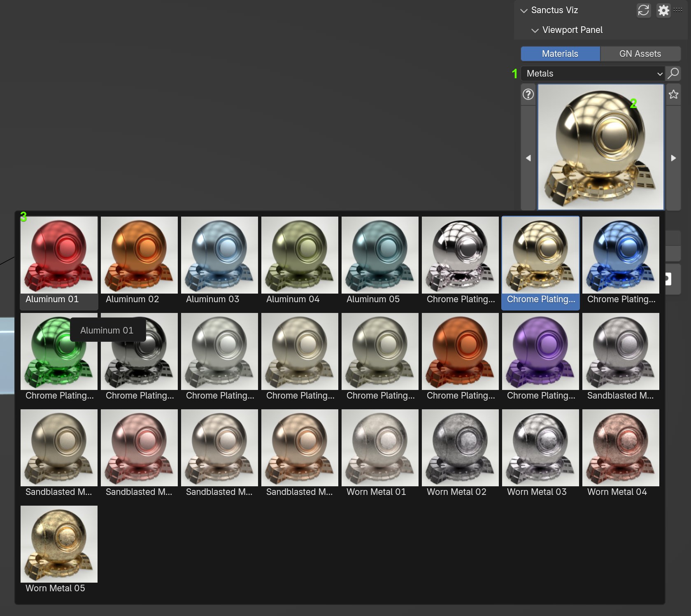This screenshot has width=691, height=616.
Task: Click the reload library refresh icon
Action: coord(643,10)
